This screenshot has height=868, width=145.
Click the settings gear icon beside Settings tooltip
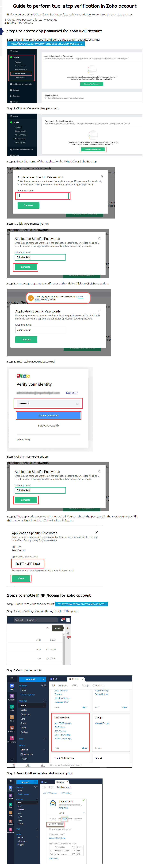(68, 628)
